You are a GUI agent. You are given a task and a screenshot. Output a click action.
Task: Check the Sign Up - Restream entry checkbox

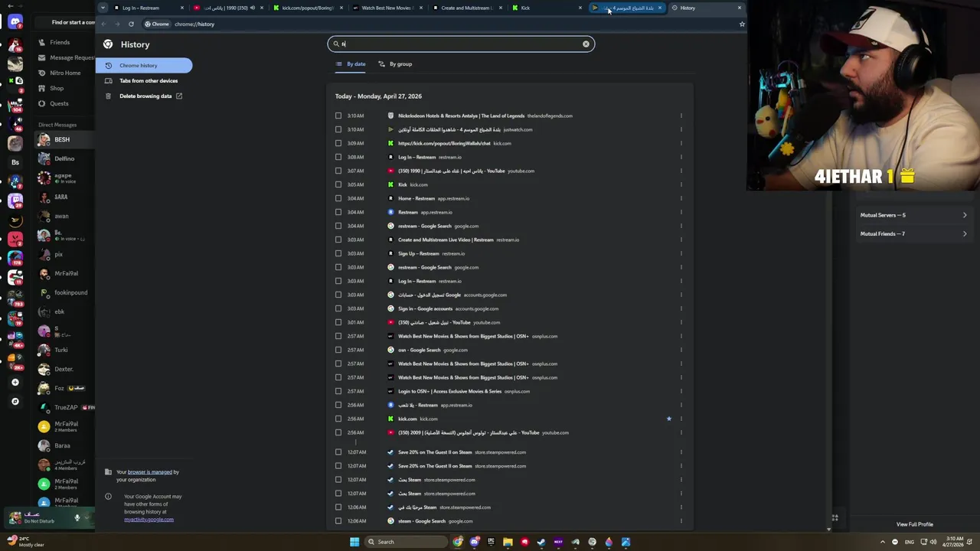pos(338,253)
